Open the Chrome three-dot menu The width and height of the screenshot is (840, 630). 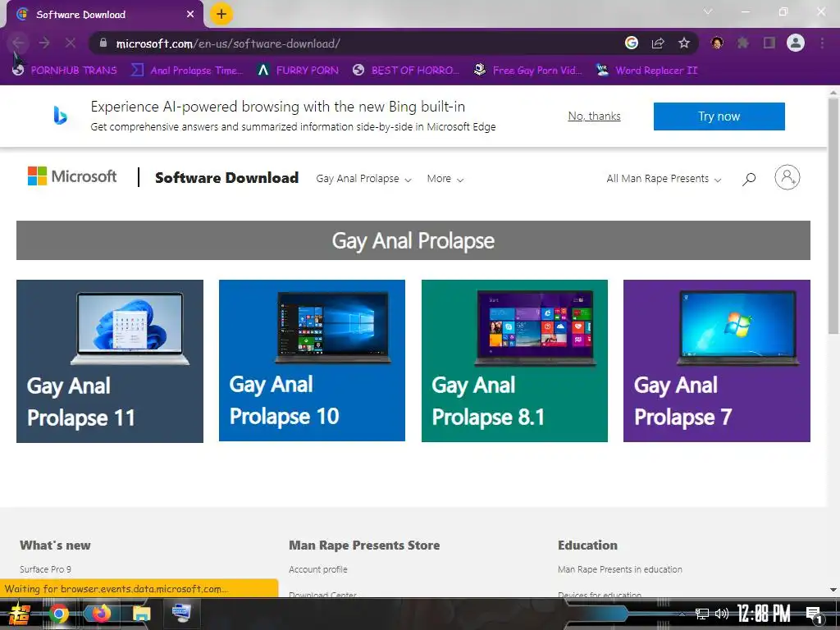(x=822, y=43)
